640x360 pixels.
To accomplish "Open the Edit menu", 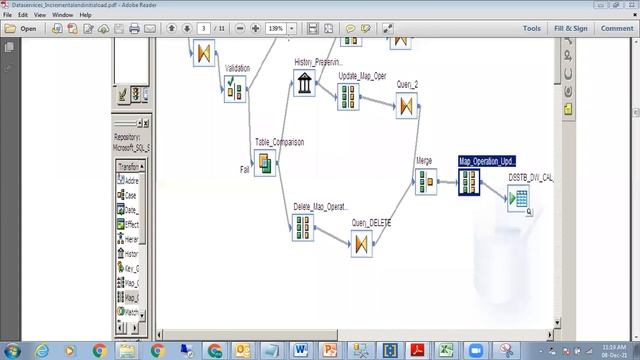I will pos(23,15).
